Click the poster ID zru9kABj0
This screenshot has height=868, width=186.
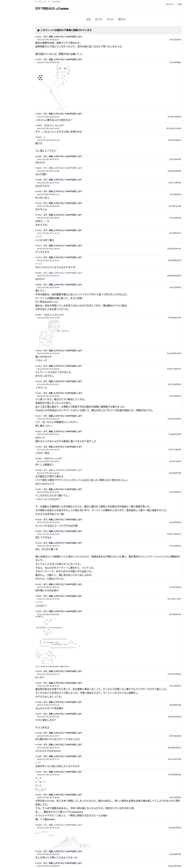pos(175,62)
